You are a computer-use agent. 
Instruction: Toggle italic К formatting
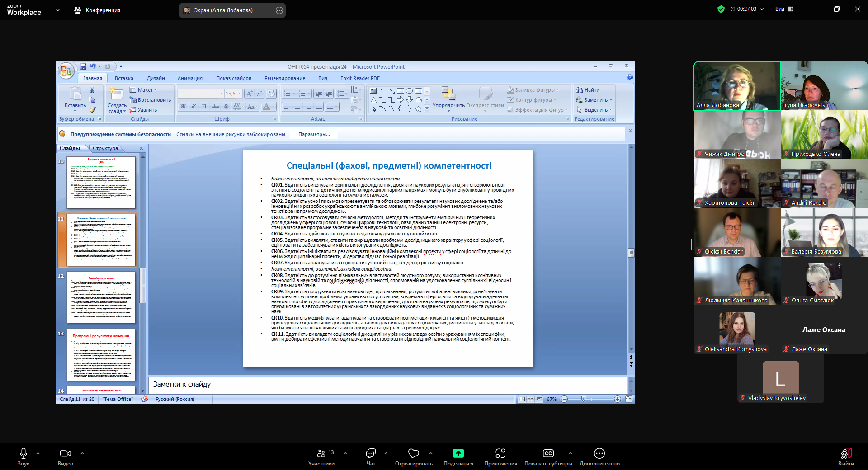pyautogui.click(x=193, y=107)
